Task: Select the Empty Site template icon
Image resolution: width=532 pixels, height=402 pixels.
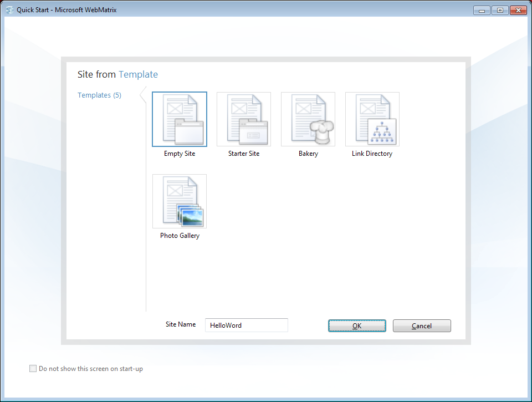Action: coord(180,119)
